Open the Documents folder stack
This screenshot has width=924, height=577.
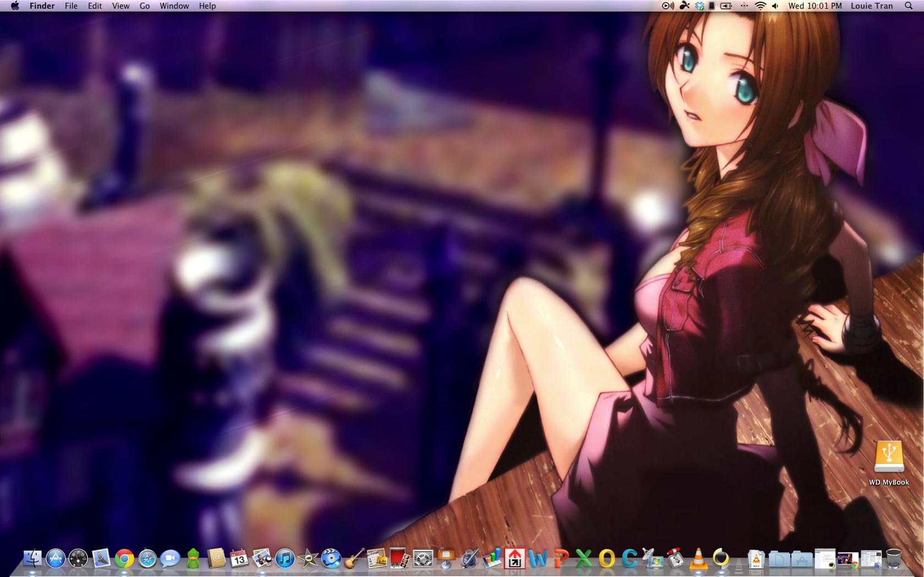[x=779, y=559]
